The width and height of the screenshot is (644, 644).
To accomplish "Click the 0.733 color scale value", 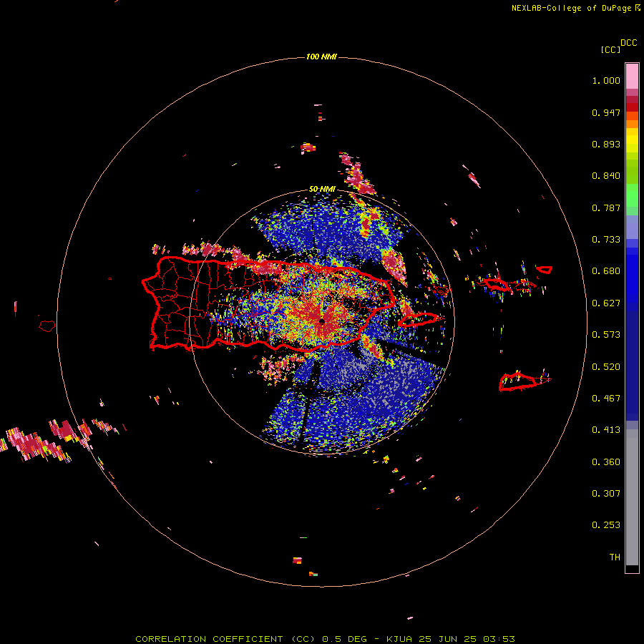I will pyautogui.click(x=606, y=240).
